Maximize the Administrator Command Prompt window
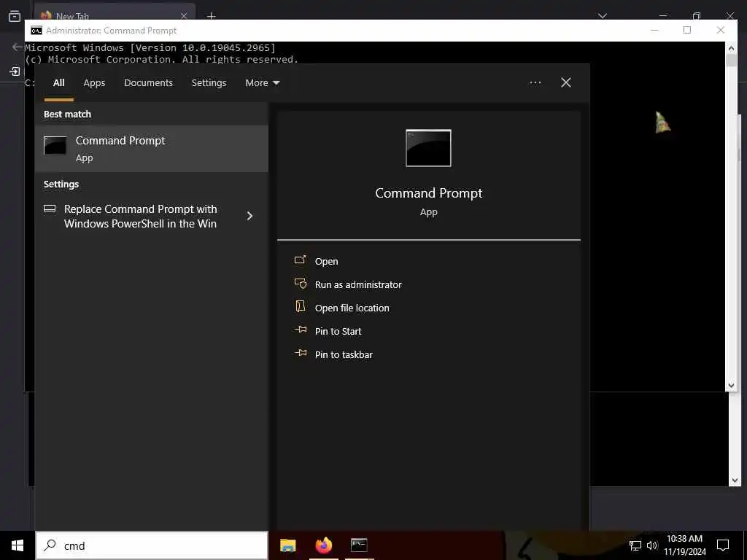 click(x=687, y=30)
